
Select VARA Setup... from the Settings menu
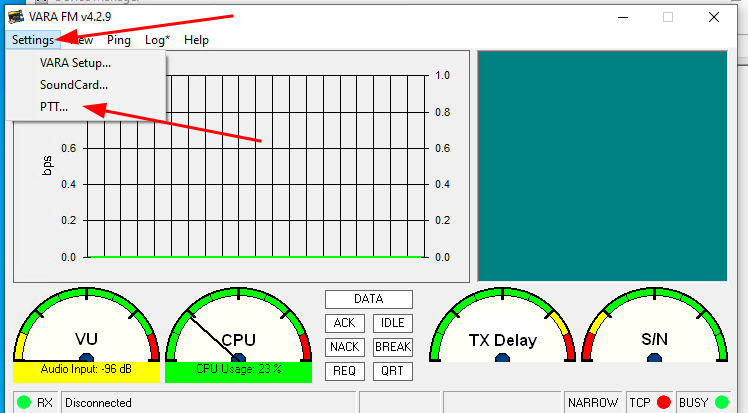point(75,63)
